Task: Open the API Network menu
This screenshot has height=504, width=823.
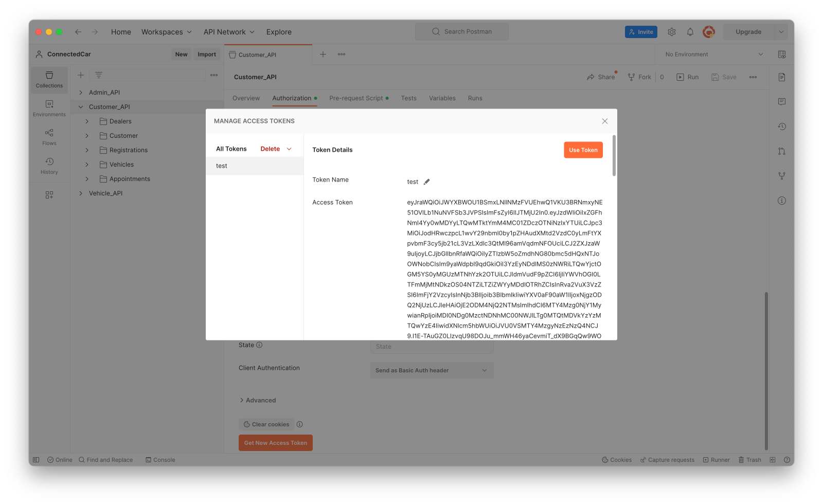Action: (x=229, y=32)
